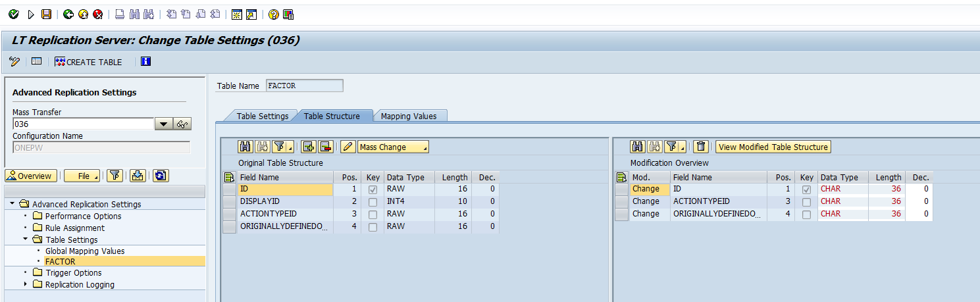Toggle Key checkbox for modified ORIGINALLYDEFINEDO row
This screenshot has height=302, width=980.
[806, 214]
